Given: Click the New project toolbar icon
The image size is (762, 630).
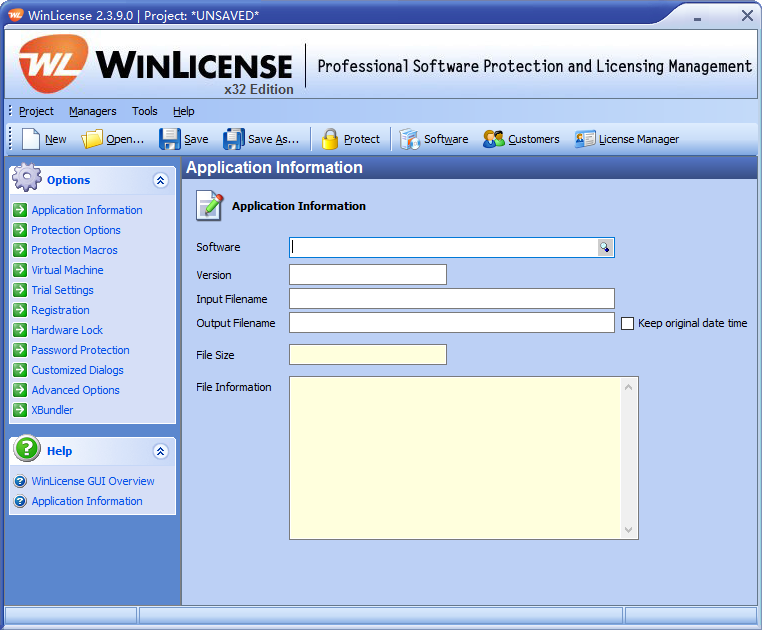Looking at the screenshot, I should tap(31, 139).
